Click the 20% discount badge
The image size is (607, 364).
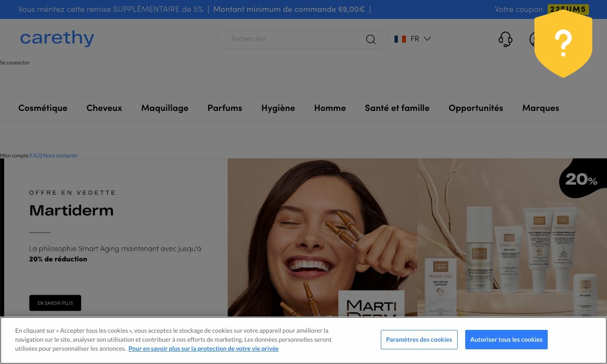pos(582,179)
